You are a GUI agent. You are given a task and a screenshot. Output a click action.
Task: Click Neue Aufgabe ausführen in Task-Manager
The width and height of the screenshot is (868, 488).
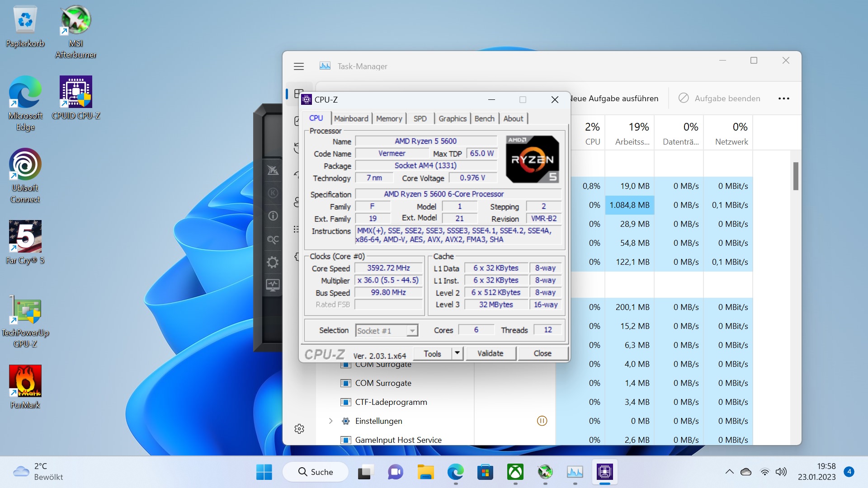(614, 99)
